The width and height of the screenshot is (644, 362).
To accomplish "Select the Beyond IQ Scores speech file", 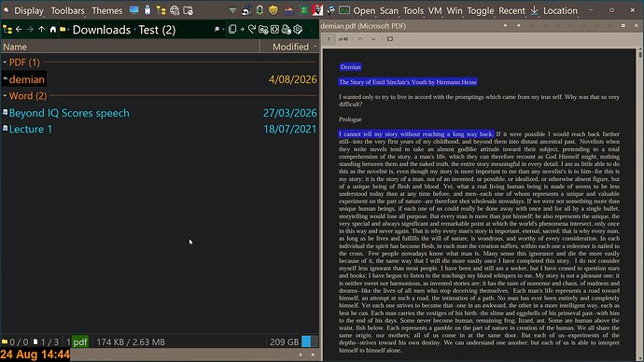I will (69, 113).
